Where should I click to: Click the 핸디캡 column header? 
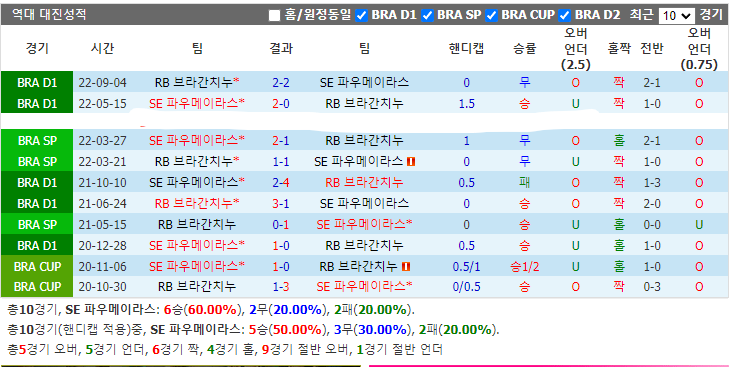pos(466,48)
